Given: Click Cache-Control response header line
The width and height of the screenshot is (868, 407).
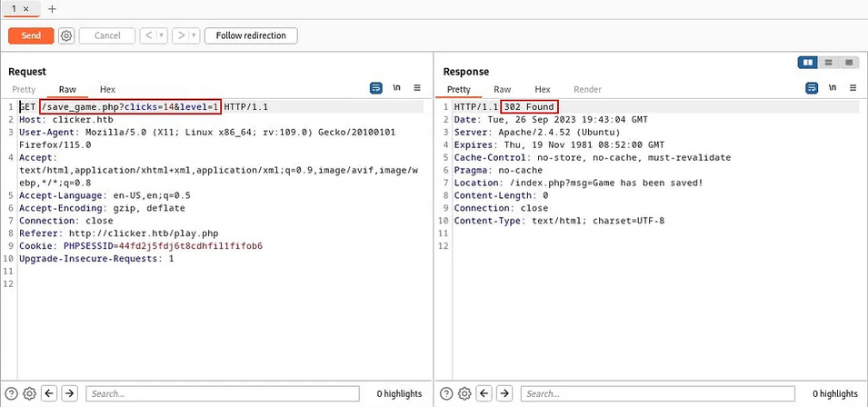Looking at the screenshot, I should [593, 157].
